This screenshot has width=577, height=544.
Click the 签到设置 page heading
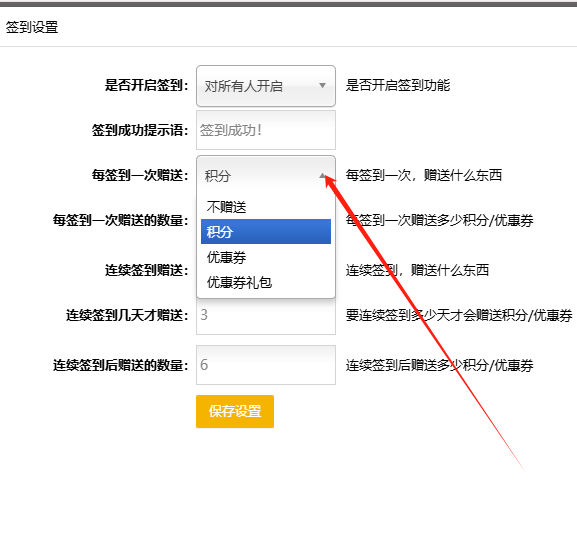pyautogui.click(x=32, y=27)
